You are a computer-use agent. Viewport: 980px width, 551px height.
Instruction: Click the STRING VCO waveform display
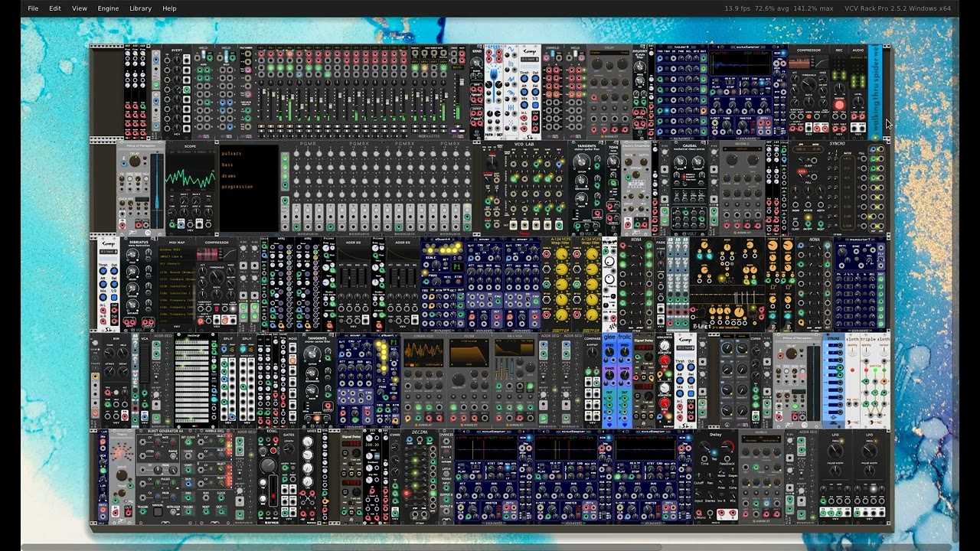pyautogui.click(x=423, y=352)
